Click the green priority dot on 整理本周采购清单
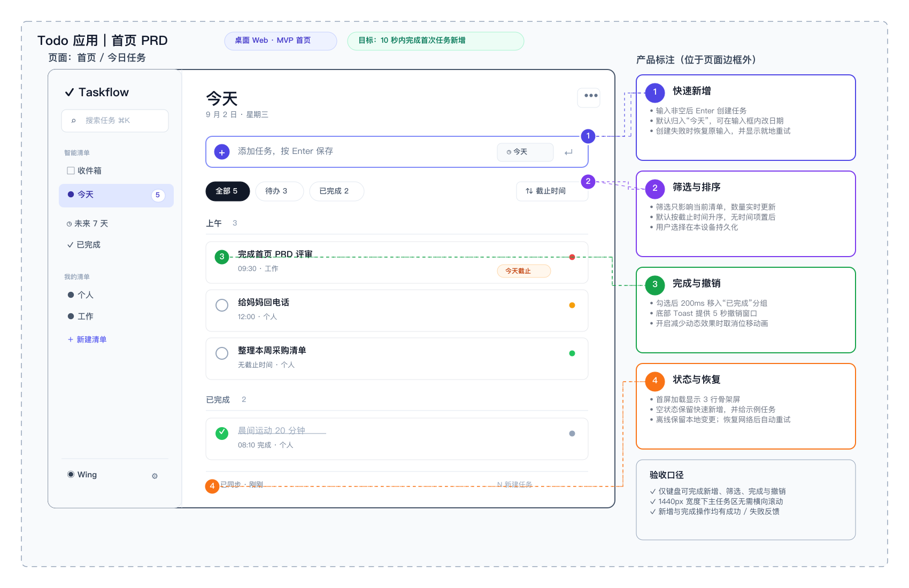 coord(572,353)
